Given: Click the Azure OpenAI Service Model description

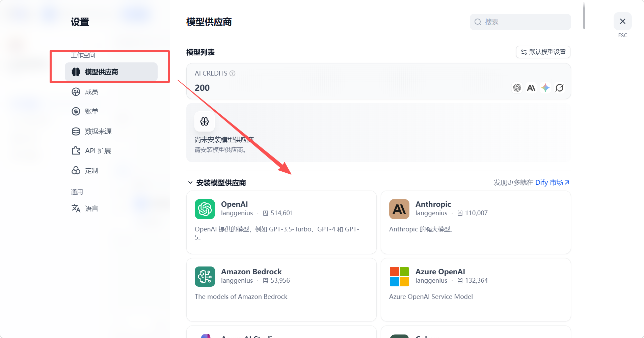Looking at the screenshot, I should (431, 297).
